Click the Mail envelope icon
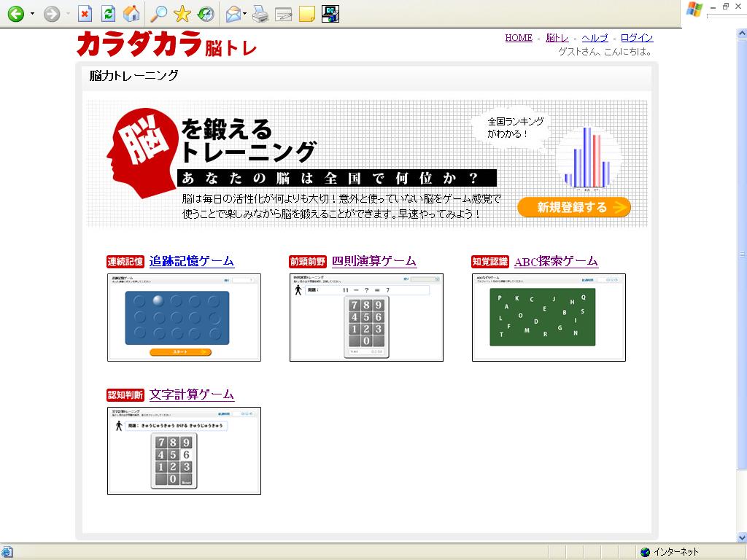747x560 pixels. (233, 14)
